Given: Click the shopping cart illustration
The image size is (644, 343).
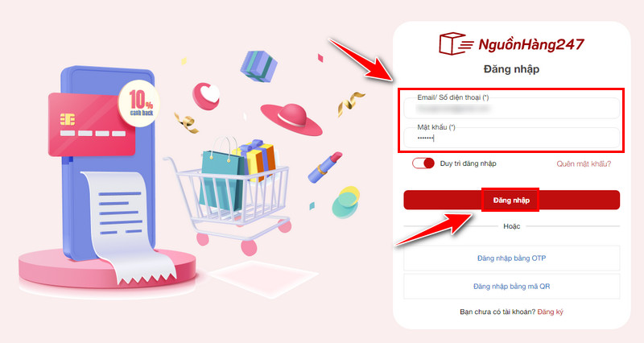Looking at the screenshot, I should [231, 197].
